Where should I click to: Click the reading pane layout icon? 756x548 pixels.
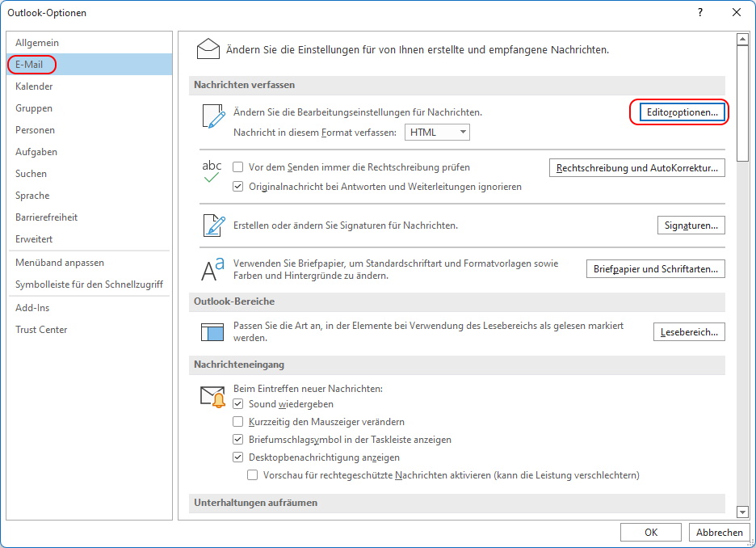tap(212, 332)
